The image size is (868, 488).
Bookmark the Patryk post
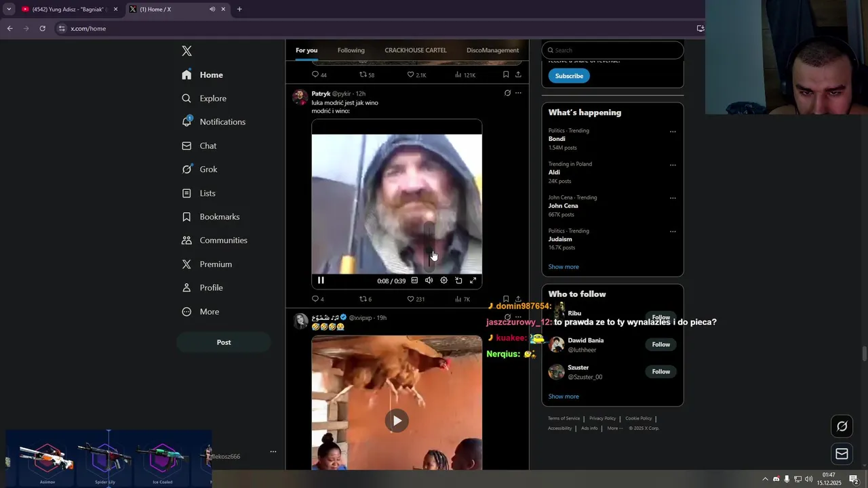506,299
